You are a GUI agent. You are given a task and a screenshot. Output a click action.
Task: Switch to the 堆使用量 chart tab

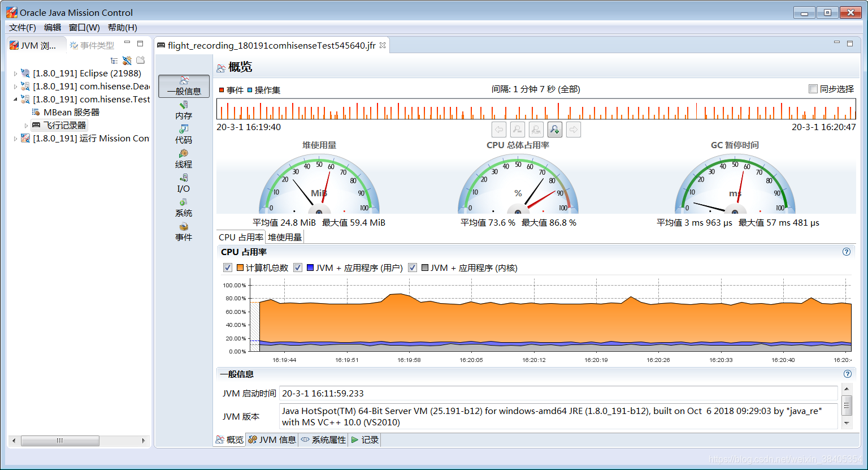285,237
